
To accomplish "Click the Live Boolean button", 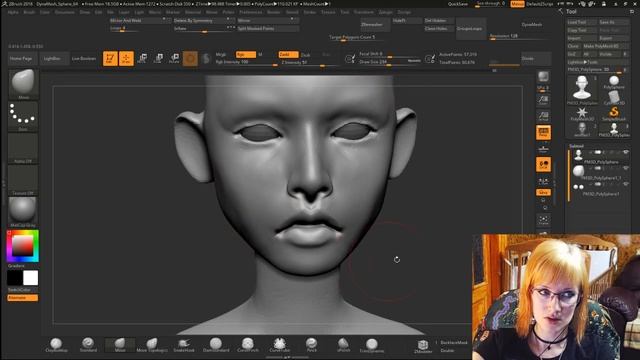I will (x=84, y=58).
